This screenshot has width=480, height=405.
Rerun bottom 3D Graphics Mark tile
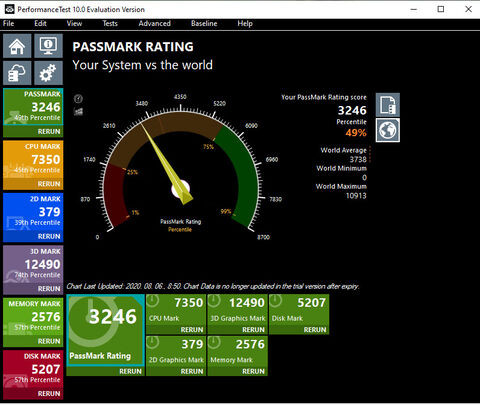253,330
